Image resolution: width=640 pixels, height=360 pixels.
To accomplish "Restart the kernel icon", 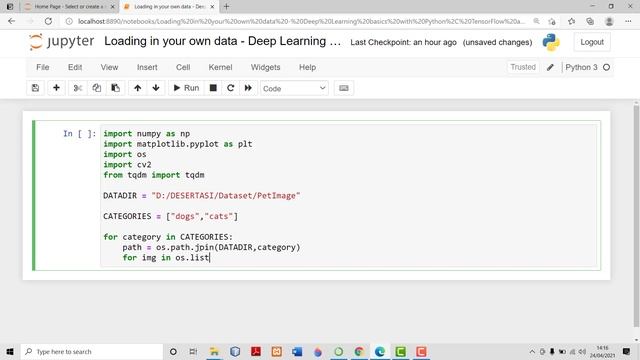I will click(231, 88).
